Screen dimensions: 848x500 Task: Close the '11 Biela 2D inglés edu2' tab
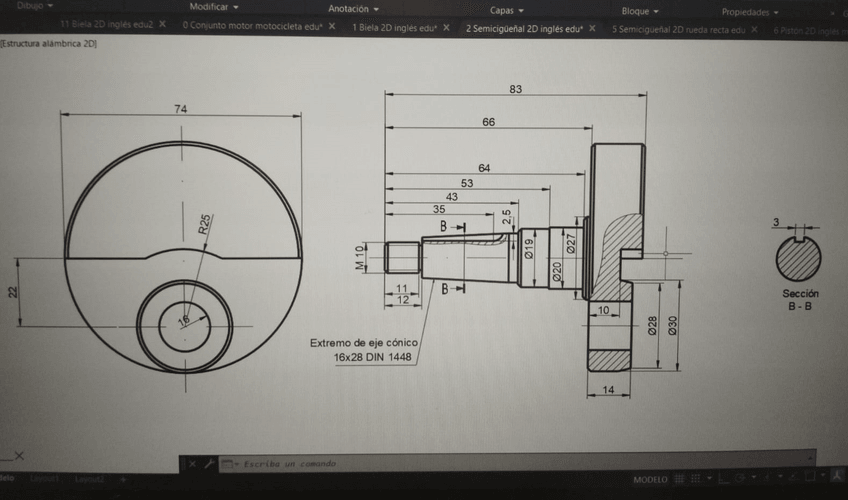(x=162, y=24)
